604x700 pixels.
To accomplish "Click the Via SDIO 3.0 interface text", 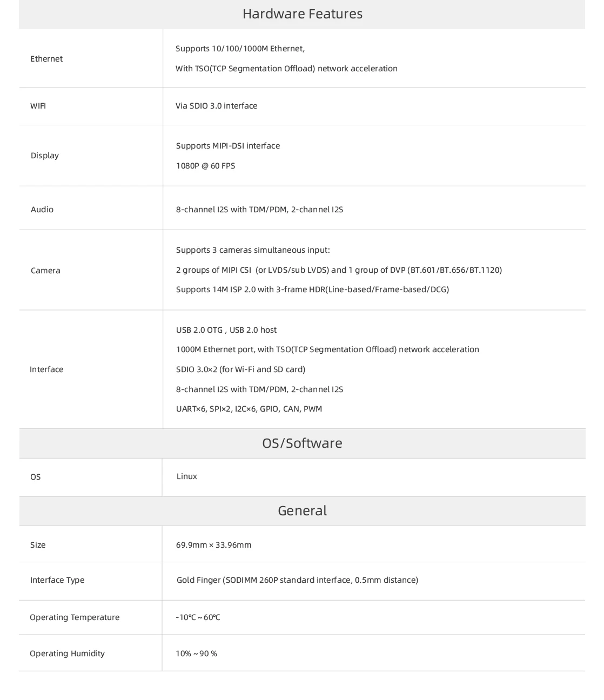I will click(216, 105).
